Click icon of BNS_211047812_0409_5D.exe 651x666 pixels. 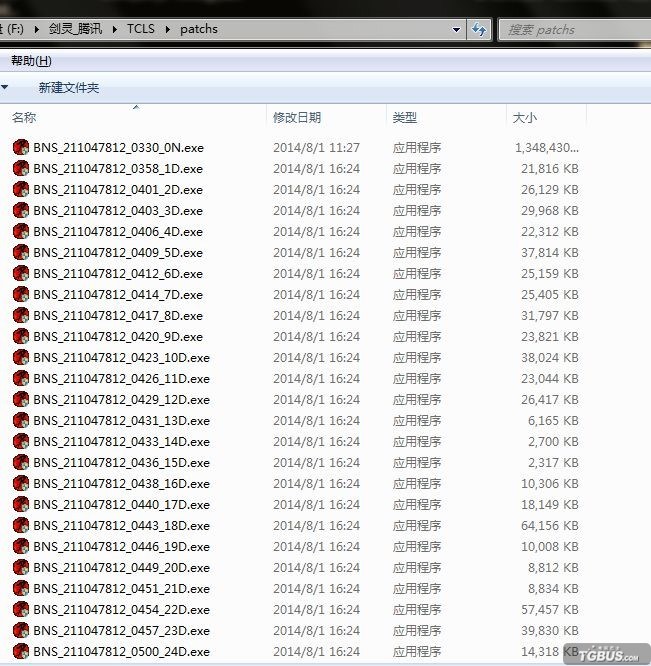(x=21, y=252)
